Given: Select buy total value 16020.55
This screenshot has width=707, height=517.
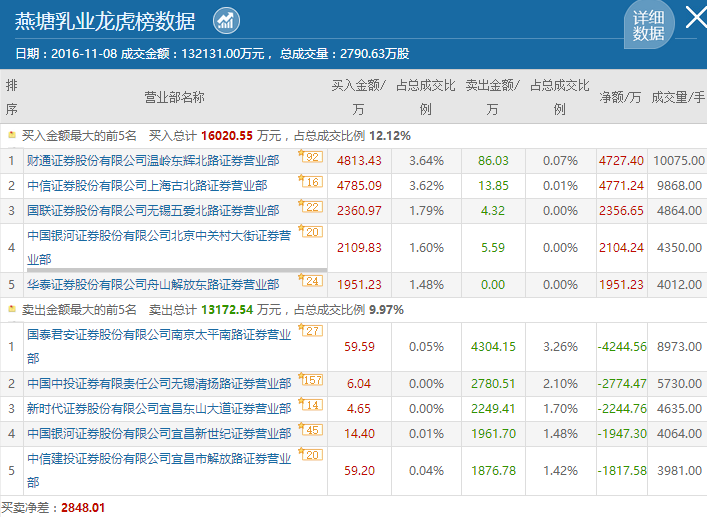Looking at the screenshot, I should [x=227, y=136].
